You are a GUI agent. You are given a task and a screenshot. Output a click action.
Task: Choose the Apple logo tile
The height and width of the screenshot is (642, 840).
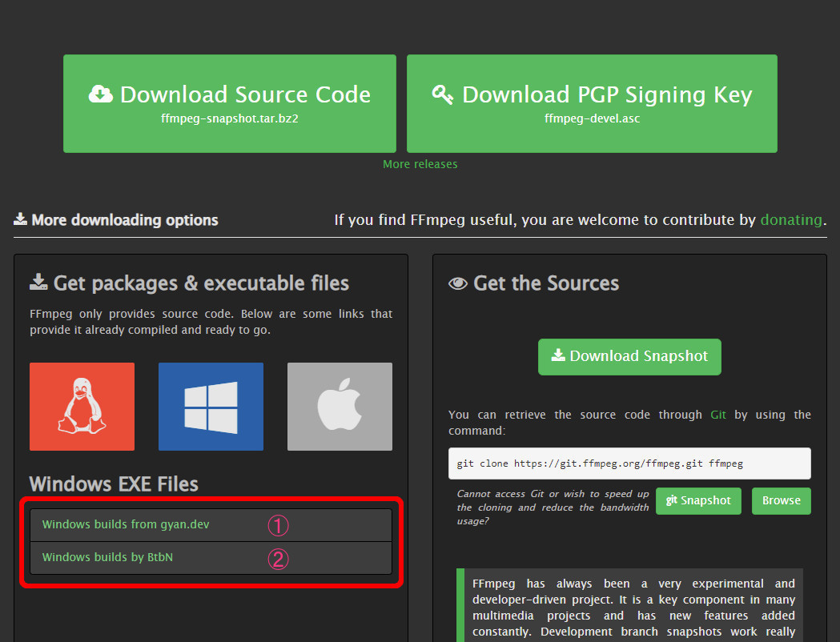pyautogui.click(x=340, y=407)
